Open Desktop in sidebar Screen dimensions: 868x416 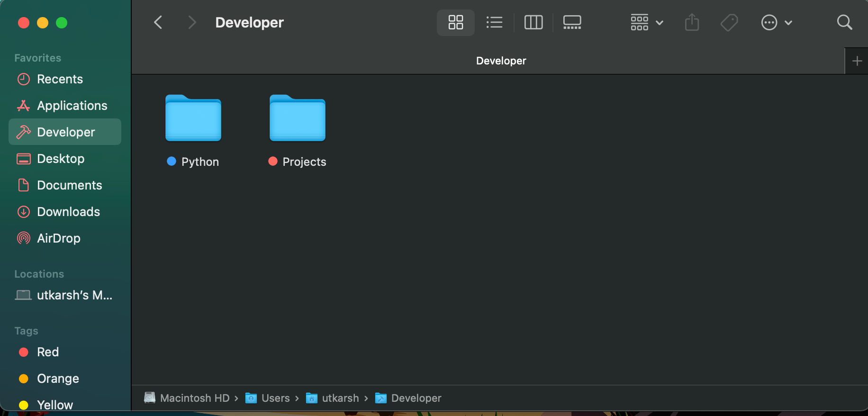coord(65,159)
